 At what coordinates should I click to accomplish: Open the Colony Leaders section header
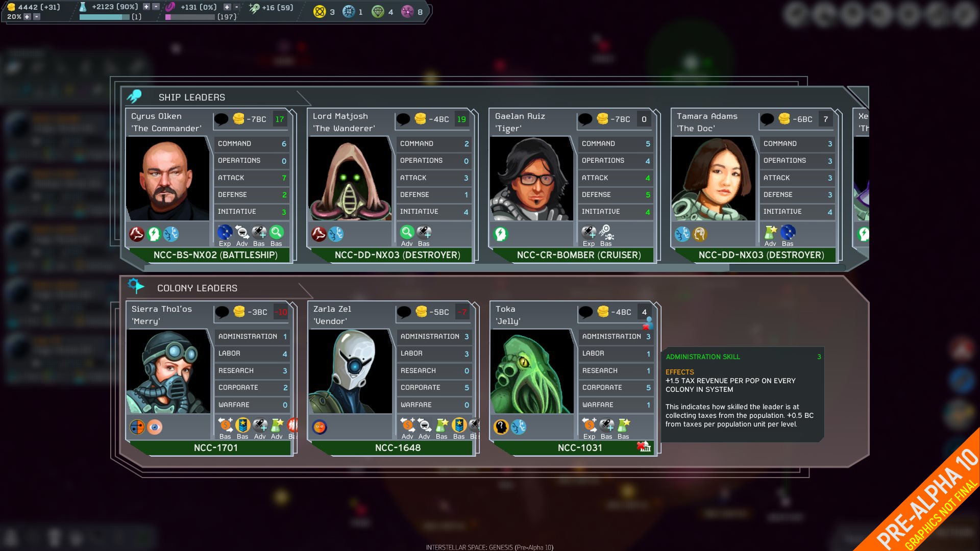point(197,288)
